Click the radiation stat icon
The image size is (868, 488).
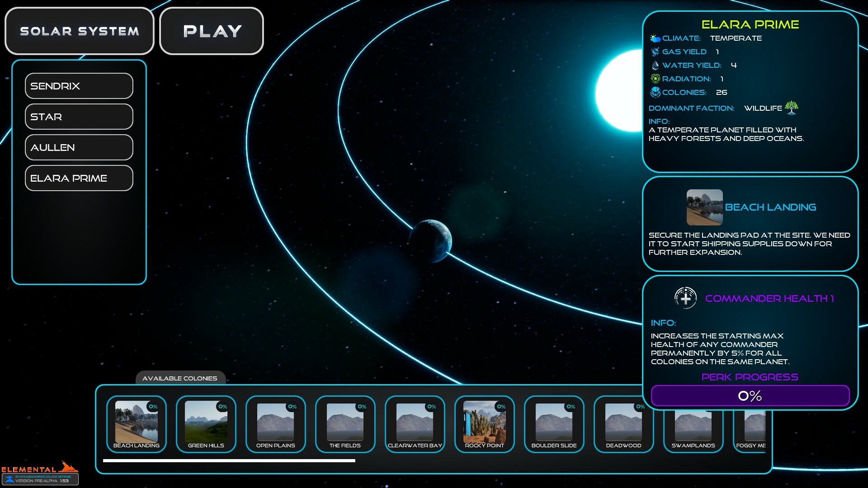click(655, 79)
